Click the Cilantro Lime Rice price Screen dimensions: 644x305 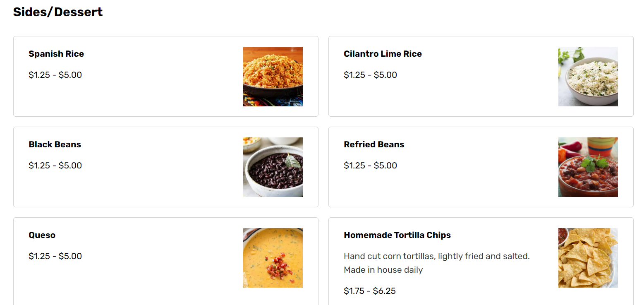370,75
